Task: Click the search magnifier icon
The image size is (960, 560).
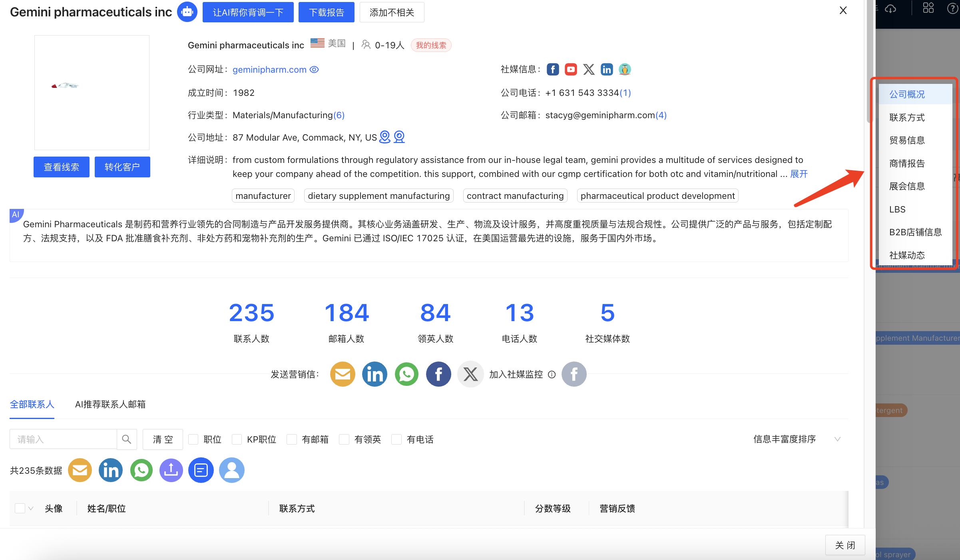Action: pyautogui.click(x=127, y=439)
